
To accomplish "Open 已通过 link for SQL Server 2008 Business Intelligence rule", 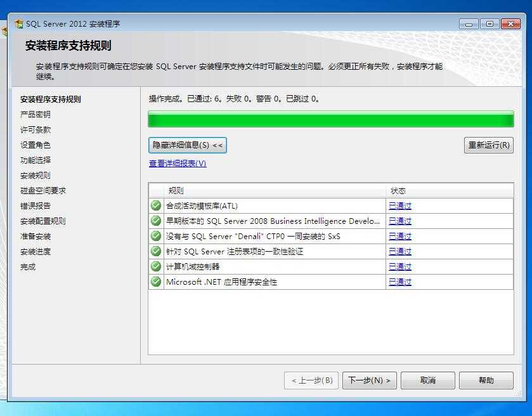I will coord(400,221).
